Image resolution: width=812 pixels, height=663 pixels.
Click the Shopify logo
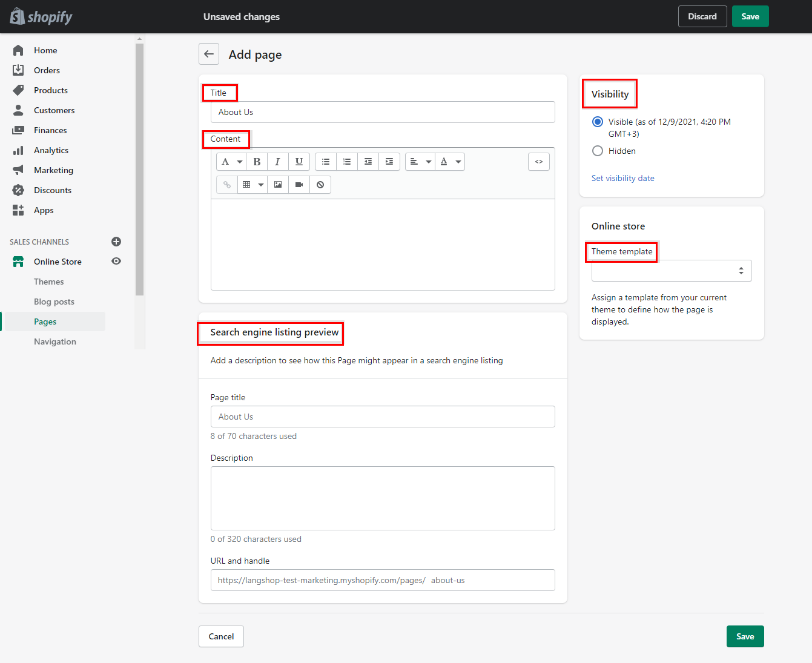tap(41, 16)
